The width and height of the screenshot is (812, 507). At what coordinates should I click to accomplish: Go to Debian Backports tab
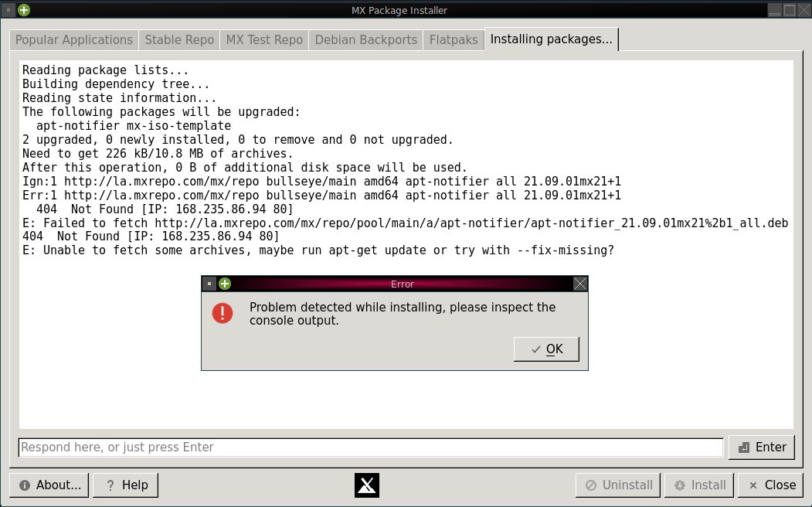(x=365, y=40)
